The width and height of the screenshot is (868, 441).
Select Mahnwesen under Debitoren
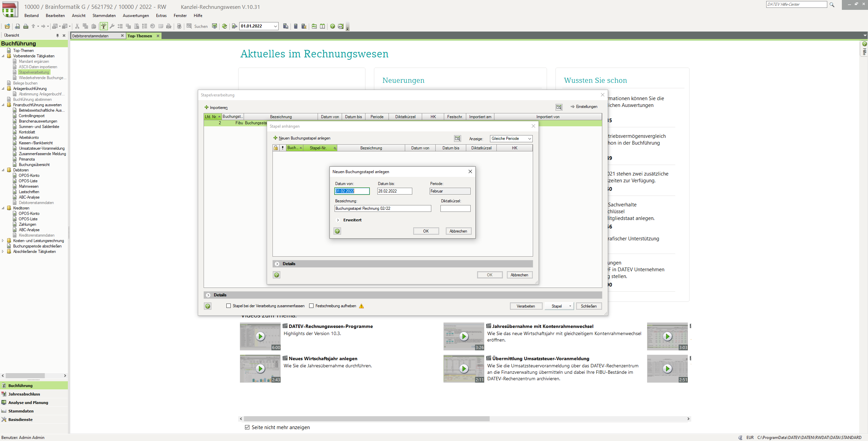(29, 186)
